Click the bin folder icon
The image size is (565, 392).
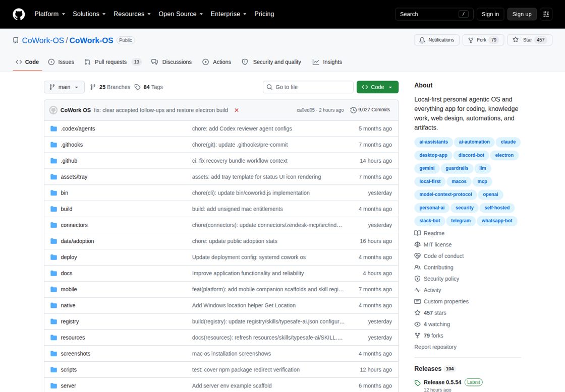click(53, 193)
